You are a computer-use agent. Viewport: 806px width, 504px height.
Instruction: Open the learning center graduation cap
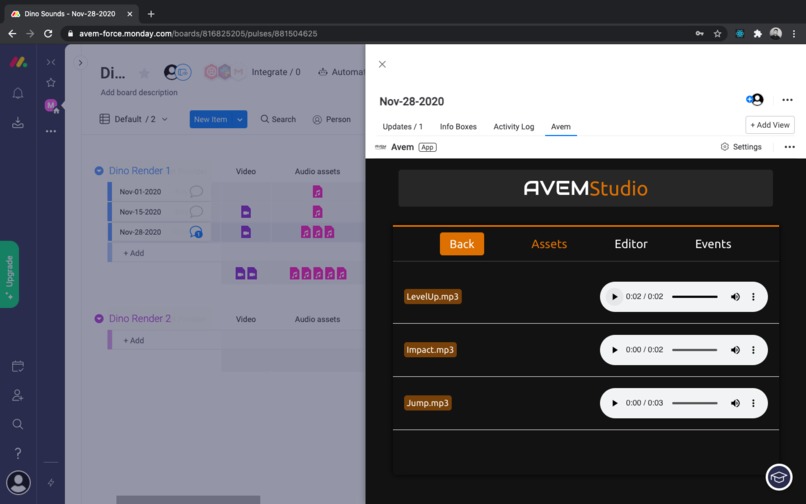tap(779, 477)
